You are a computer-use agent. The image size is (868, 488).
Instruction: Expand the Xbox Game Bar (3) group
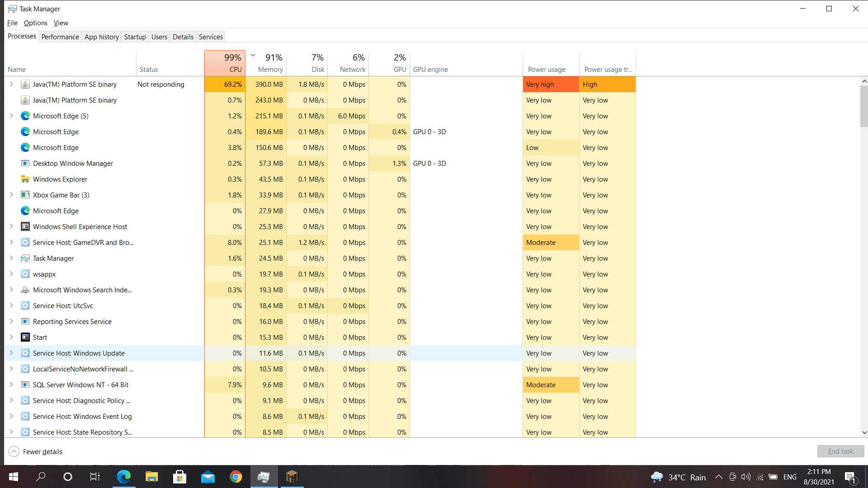tap(11, 195)
